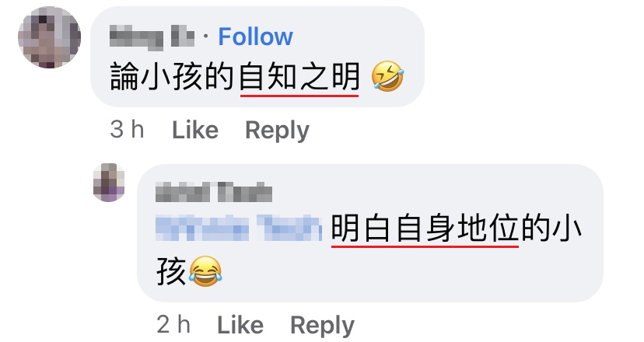Viewport: 644px width, 342px height.
Task: Follow the top commenter
Action: click(255, 37)
